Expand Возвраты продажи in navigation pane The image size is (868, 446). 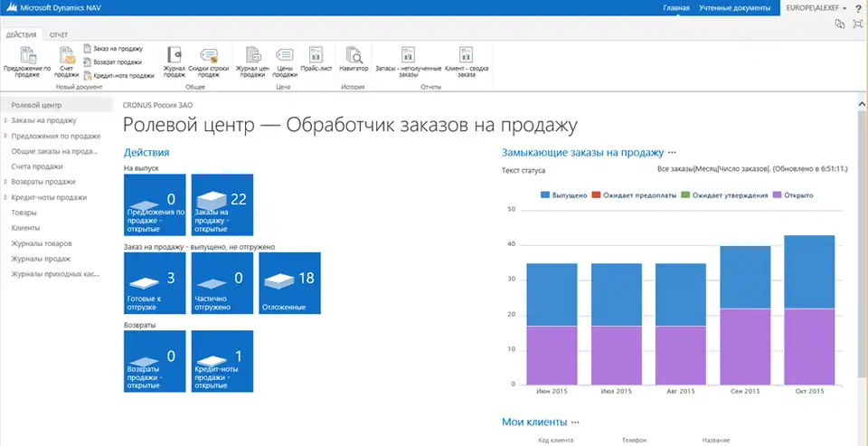(5, 182)
